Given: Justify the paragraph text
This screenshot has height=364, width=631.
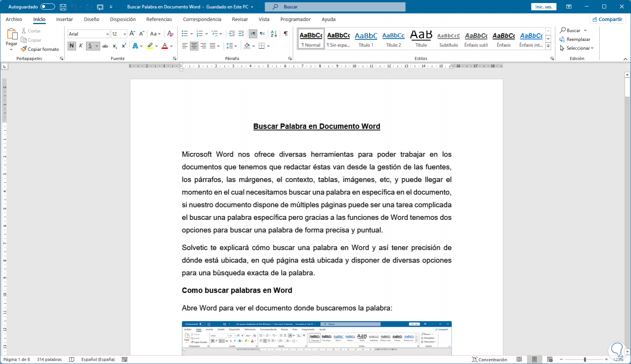Looking at the screenshot, I should (213, 46).
